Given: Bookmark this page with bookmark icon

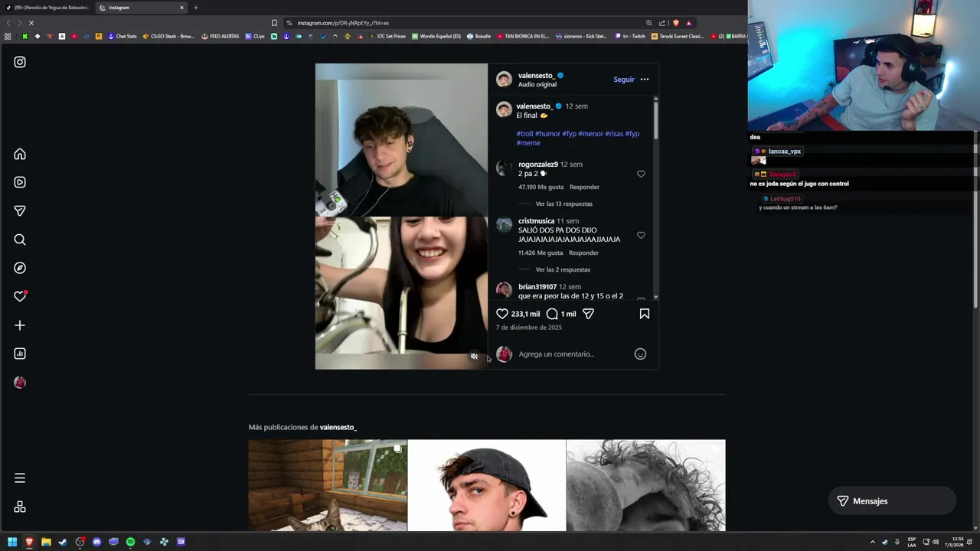Looking at the screenshot, I should [x=274, y=23].
